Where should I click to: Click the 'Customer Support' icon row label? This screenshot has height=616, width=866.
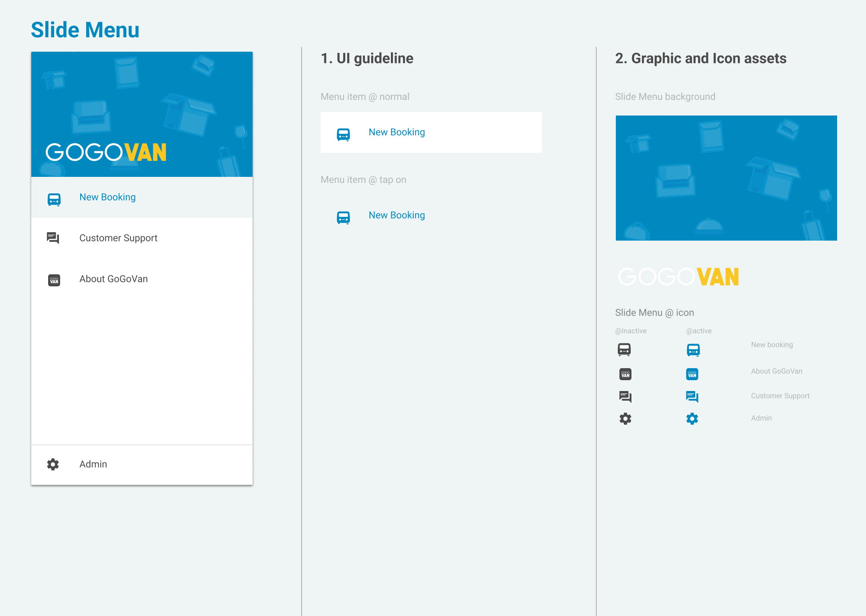(x=780, y=396)
